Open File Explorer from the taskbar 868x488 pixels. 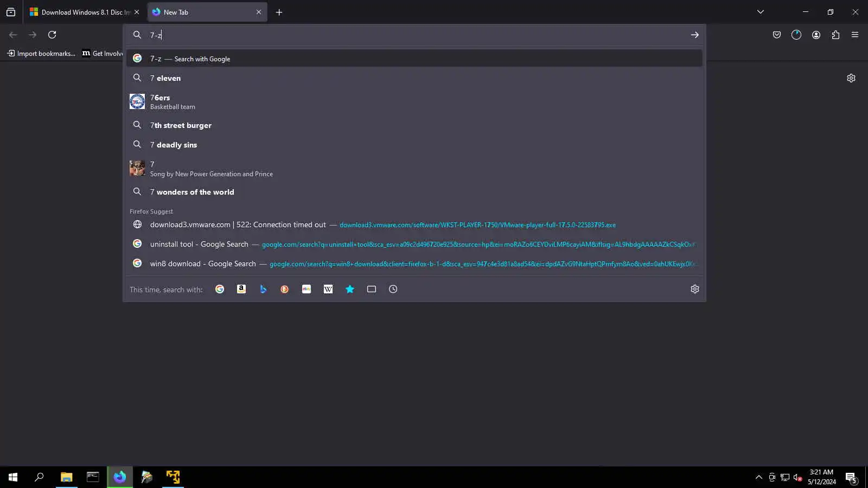coord(66,477)
